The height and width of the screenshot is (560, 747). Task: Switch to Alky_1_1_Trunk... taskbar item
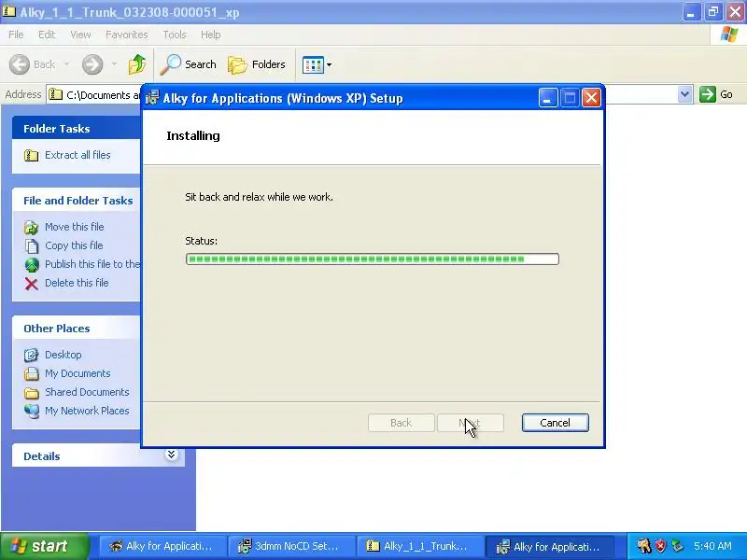tap(420, 546)
